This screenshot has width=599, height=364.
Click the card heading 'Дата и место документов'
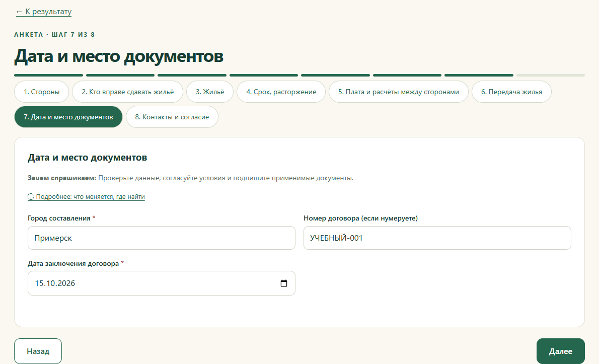pos(87,158)
